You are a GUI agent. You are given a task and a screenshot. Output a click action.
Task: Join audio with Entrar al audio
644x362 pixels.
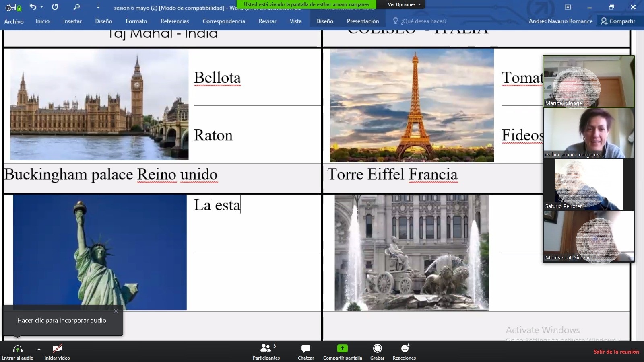coord(17,352)
